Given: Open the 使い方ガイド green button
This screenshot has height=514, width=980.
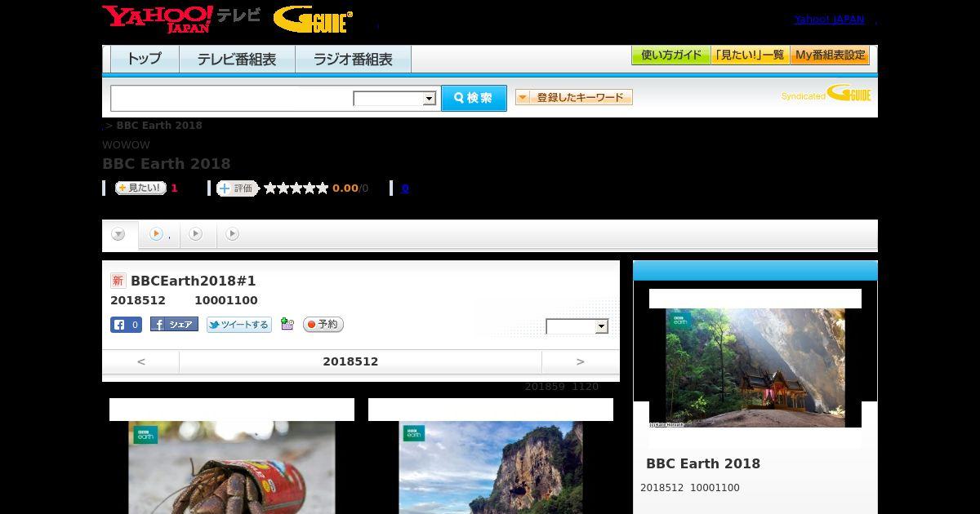Looking at the screenshot, I should (670, 55).
